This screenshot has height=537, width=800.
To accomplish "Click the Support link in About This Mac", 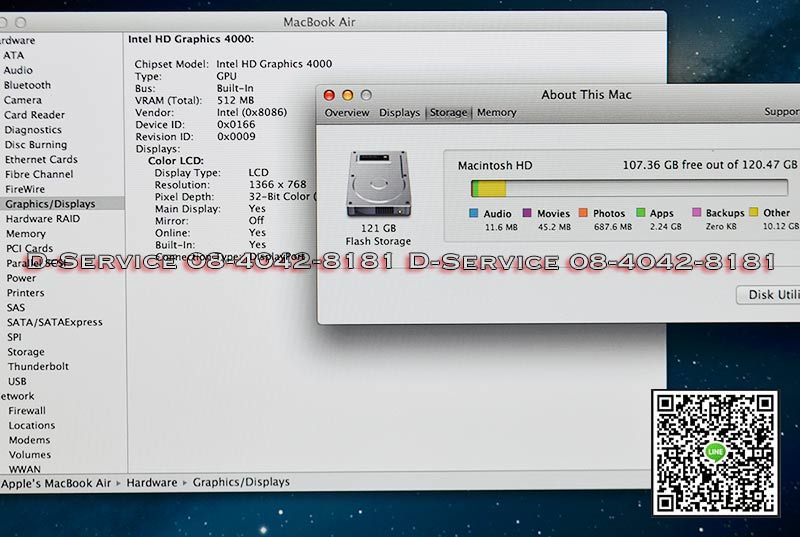I will point(782,112).
